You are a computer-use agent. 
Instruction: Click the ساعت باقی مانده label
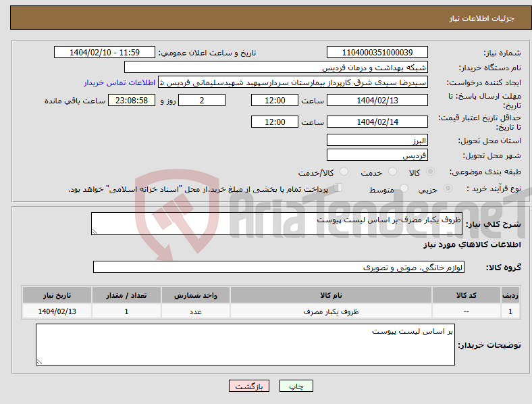coord(75,101)
